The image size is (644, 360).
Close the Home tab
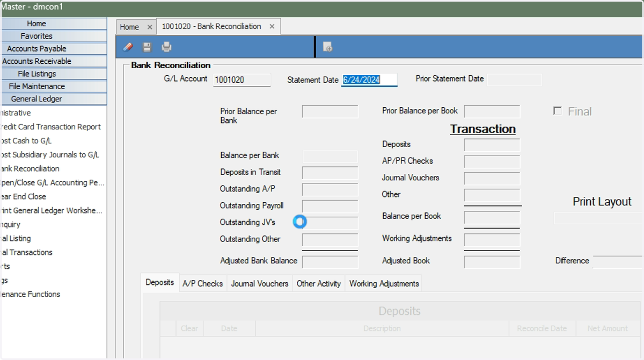[150, 27]
